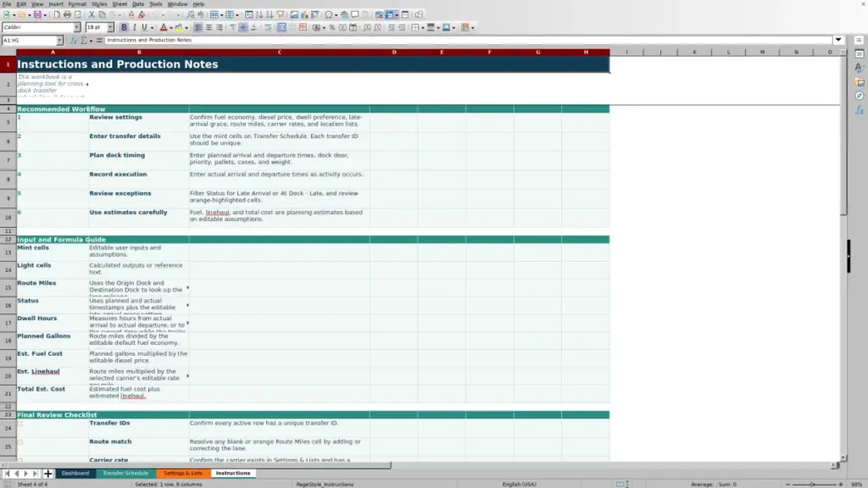868x488 pixels.
Task: Click the Formula equals button
Action: coord(99,41)
